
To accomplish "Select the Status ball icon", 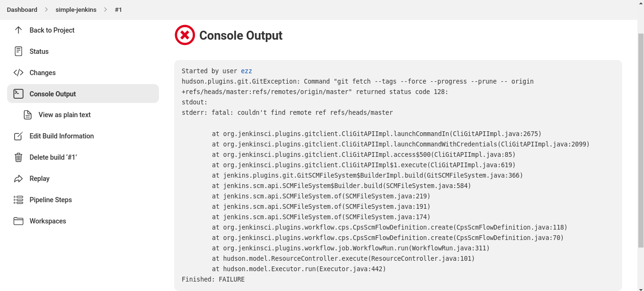I will pos(18,51).
